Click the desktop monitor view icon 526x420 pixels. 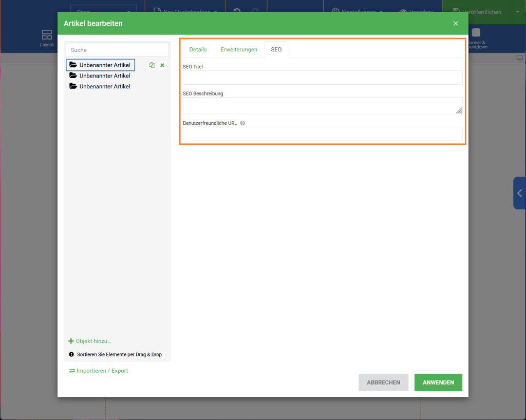[x=519, y=58]
